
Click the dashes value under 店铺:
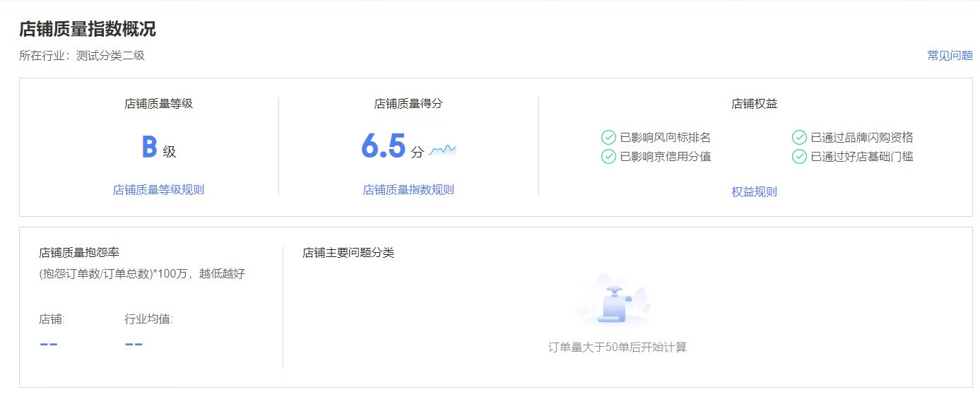tap(49, 345)
